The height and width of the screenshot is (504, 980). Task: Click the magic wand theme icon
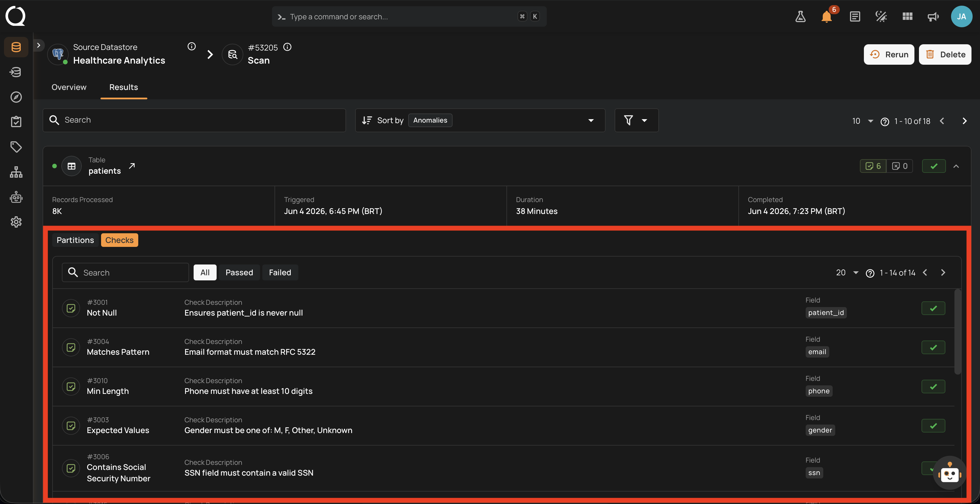(881, 16)
